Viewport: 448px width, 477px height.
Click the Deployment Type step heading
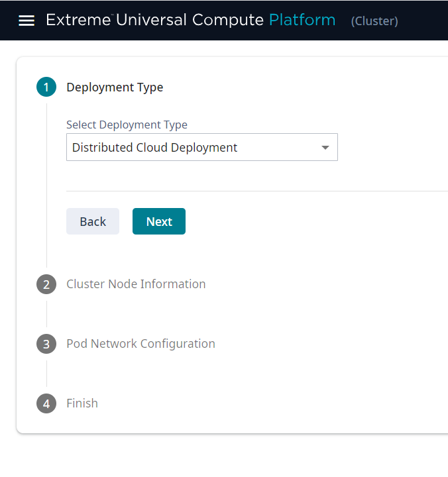(115, 87)
